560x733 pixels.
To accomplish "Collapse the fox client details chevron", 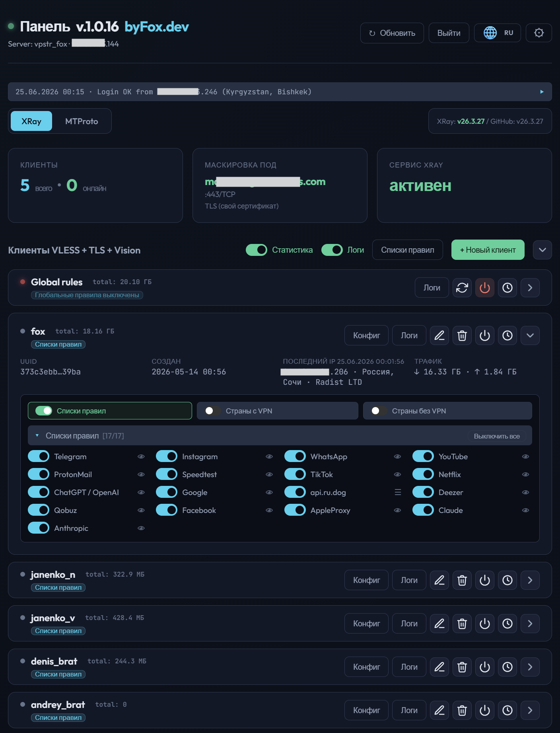I will 530,335.
